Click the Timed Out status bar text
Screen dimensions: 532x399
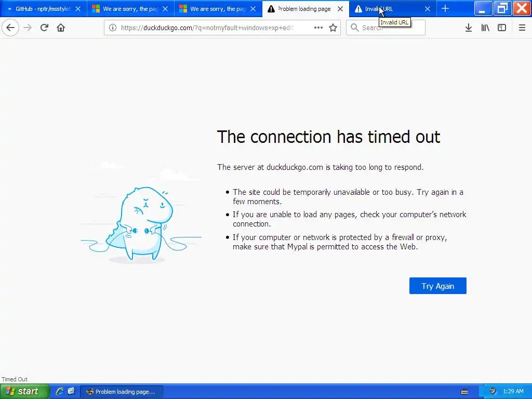click(14, 379)
